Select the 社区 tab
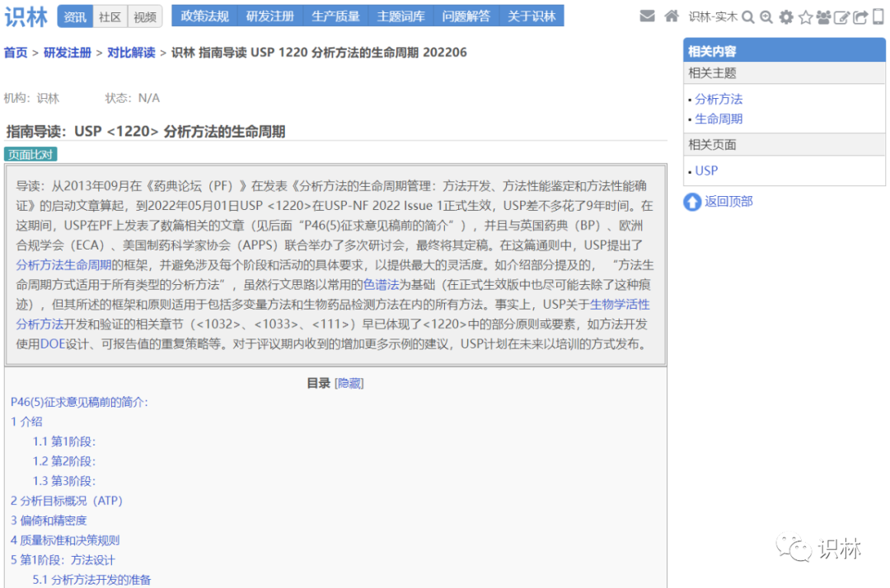 pos(110,17)
